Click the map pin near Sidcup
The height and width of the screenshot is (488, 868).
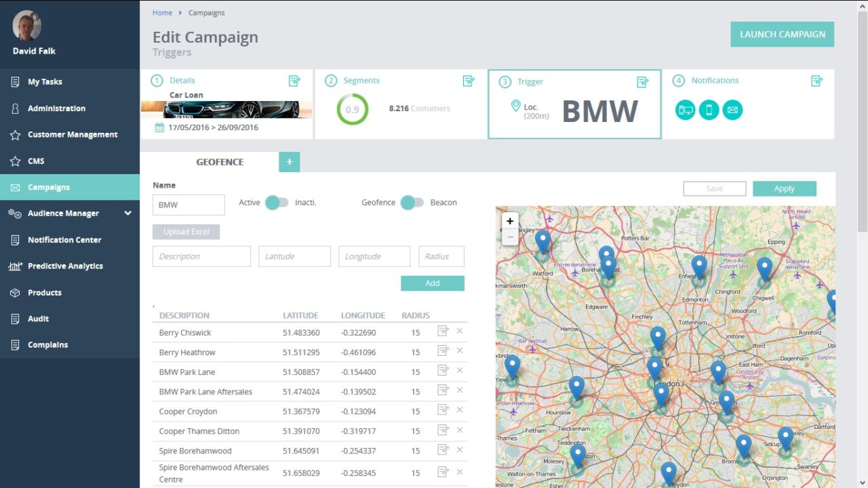coord(786,439)
